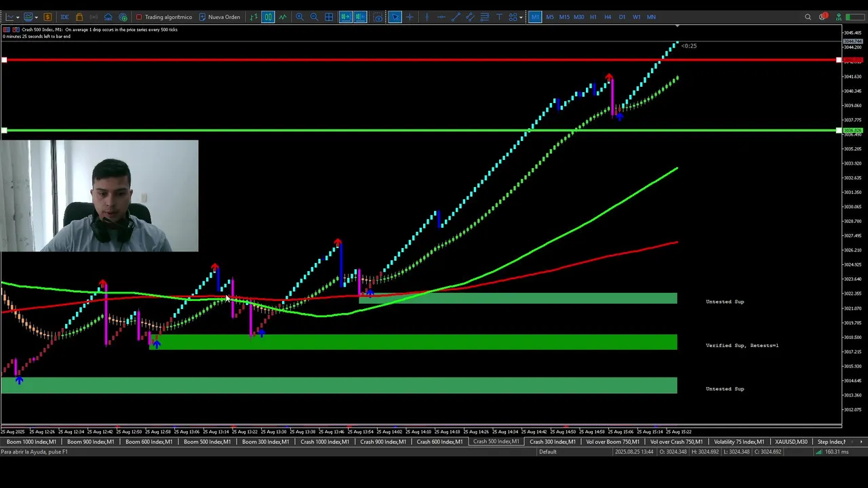
Task: Click the connection status icon top right
Action: click(x=838, y=17)
